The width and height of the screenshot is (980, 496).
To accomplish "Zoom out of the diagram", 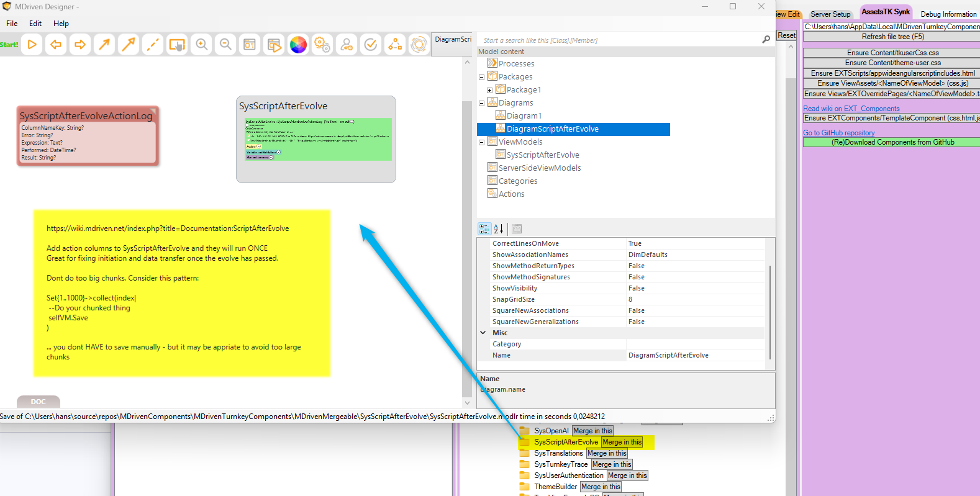I will [226, 45].
